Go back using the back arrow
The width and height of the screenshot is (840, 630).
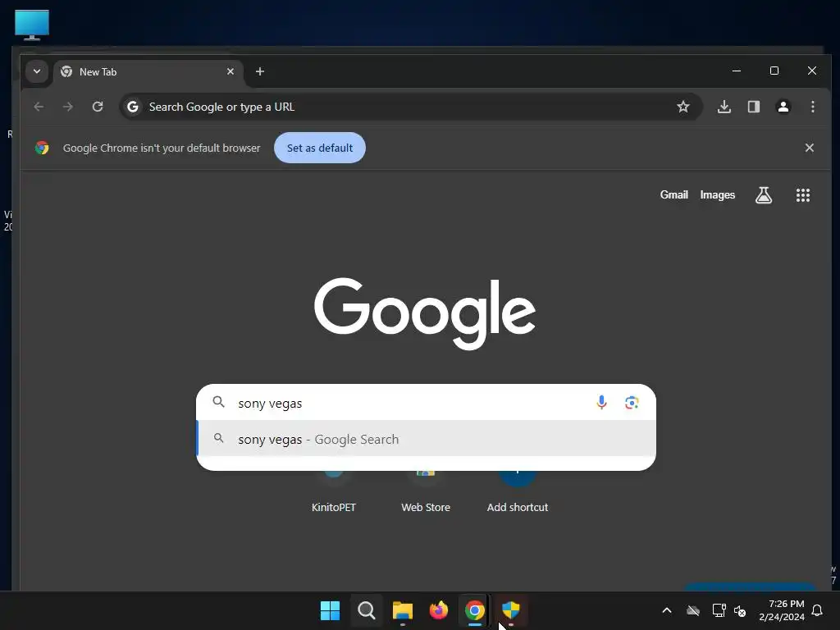39,107
